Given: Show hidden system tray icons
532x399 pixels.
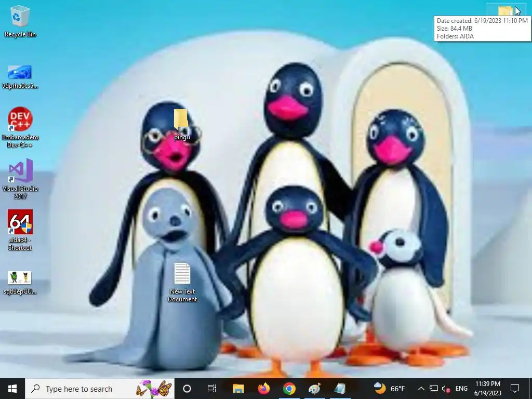Looking at the screenshot, I should [x=421, y=389].
